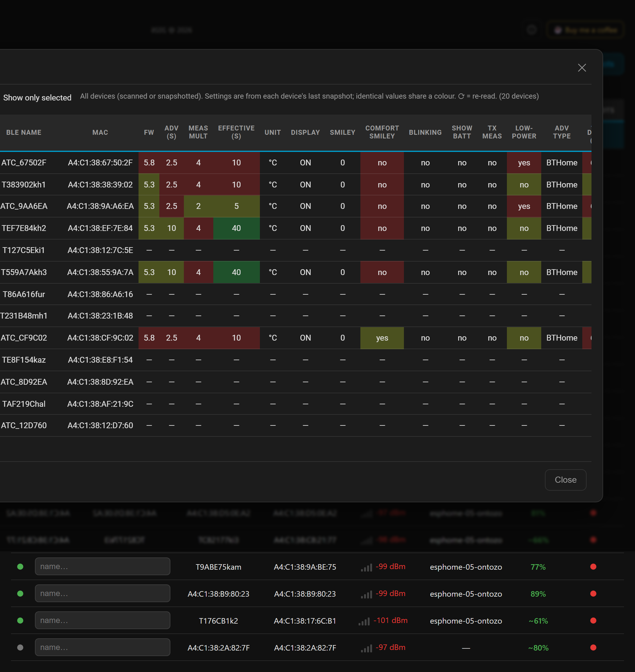
Task: Click the green status dot in the 89% battery row
Action: point(20,594)
